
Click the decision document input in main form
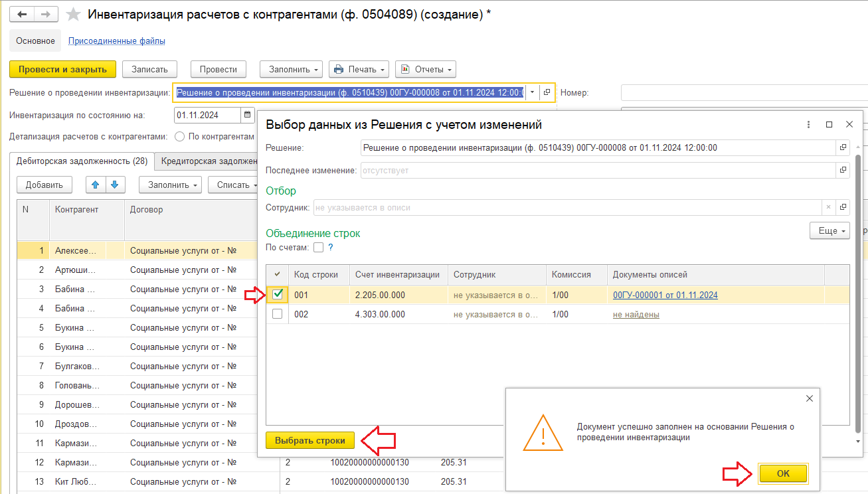(350, 92)
